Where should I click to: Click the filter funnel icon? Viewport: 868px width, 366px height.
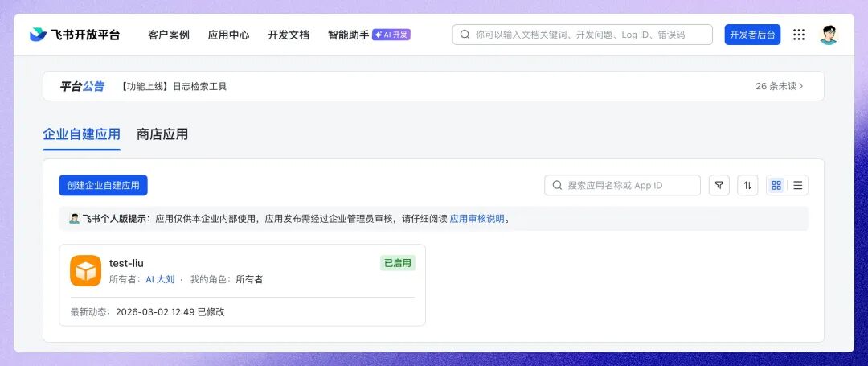719,186
